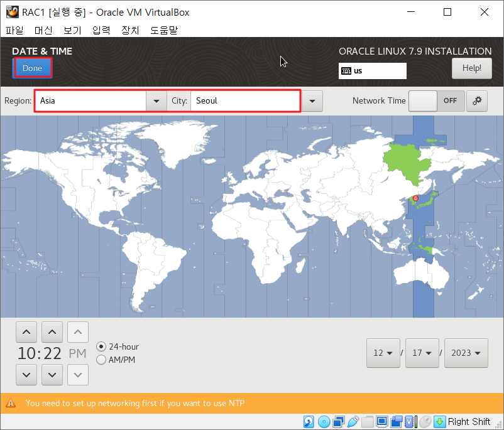Open the 머신 menu
The height and width of the screenshot is (430, 504).
click(x=43, y=30)
